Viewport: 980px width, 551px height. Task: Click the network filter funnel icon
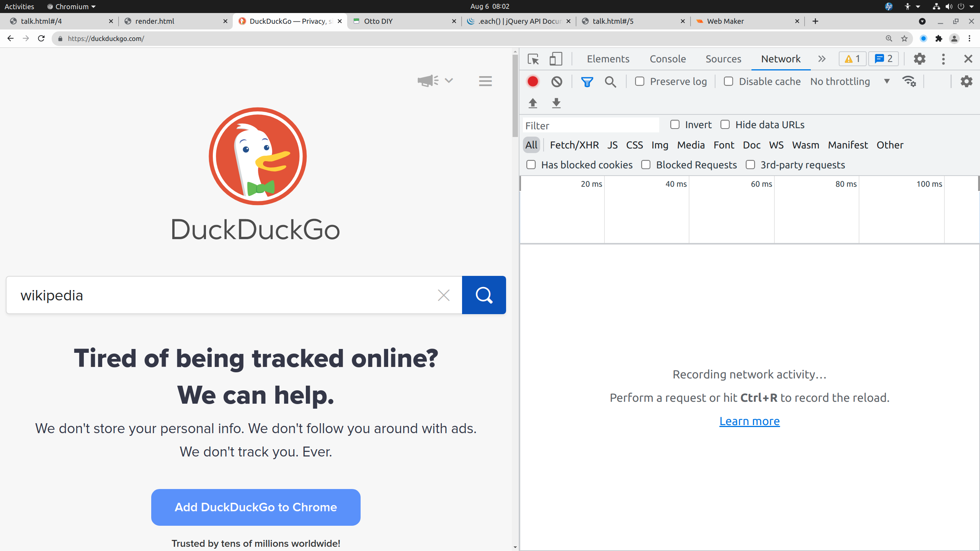pyautogui.click(x=586, y=82)
